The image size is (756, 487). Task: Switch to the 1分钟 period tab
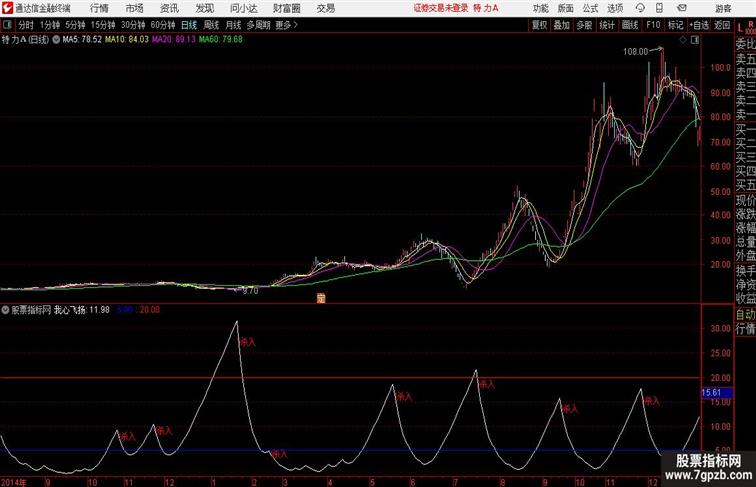pos(50,25)
